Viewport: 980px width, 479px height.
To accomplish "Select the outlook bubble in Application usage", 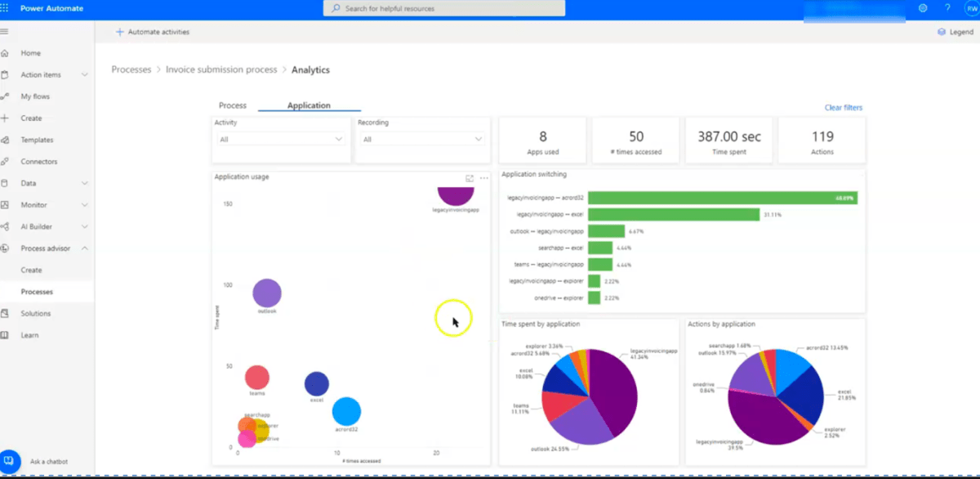I will coord(267,293).
